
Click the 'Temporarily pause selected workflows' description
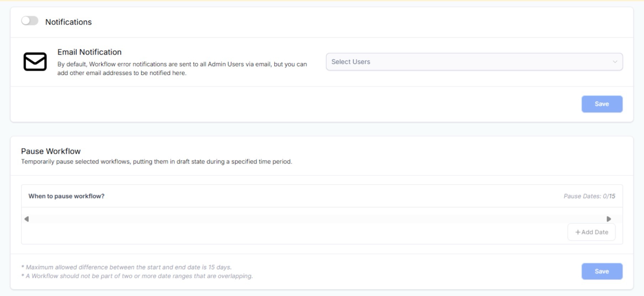tap(156, 162)
